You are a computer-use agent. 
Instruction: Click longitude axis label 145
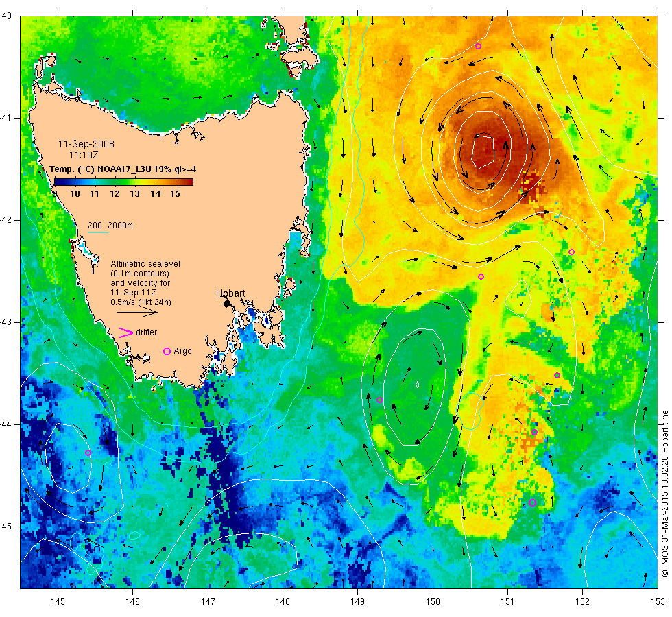click(58, 602)
